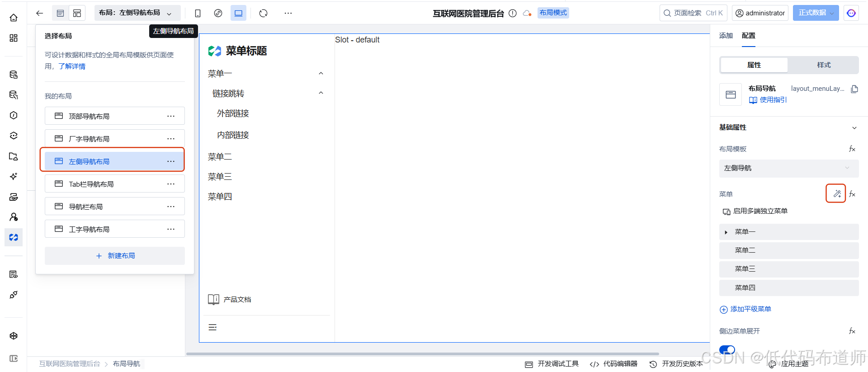
Task: Open the home icon in left sidebar
Action: coord(14,18)
